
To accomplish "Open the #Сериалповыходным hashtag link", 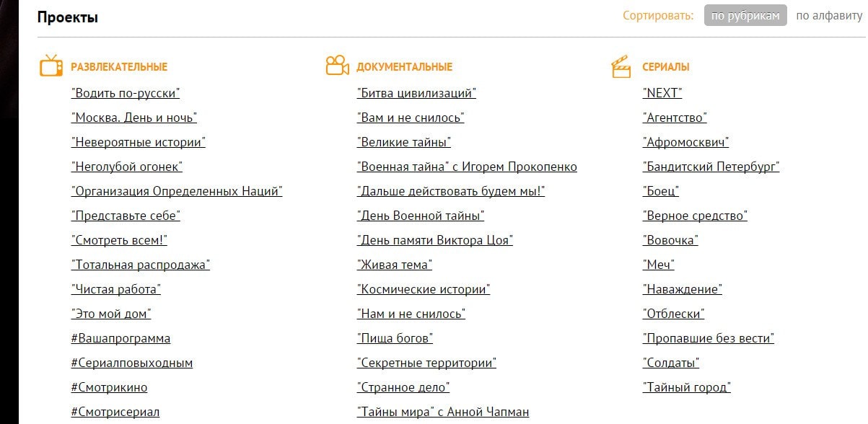I will tap(131, 363).
